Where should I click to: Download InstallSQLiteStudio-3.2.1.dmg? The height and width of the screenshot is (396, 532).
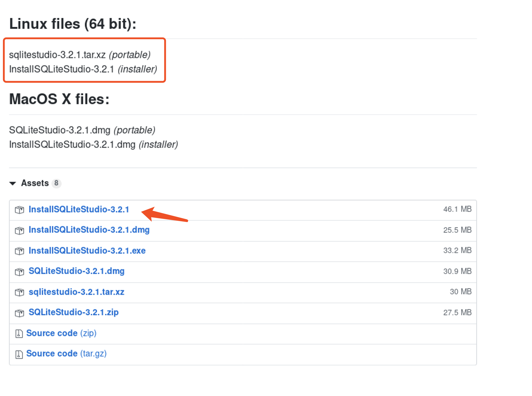click(x=89, y=230)
